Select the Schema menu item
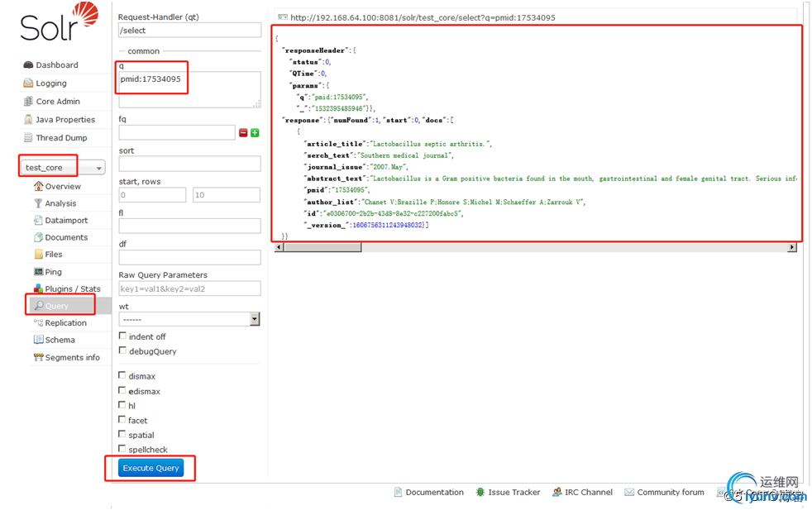This screenshot has width=812, height=510. (60, 340)
